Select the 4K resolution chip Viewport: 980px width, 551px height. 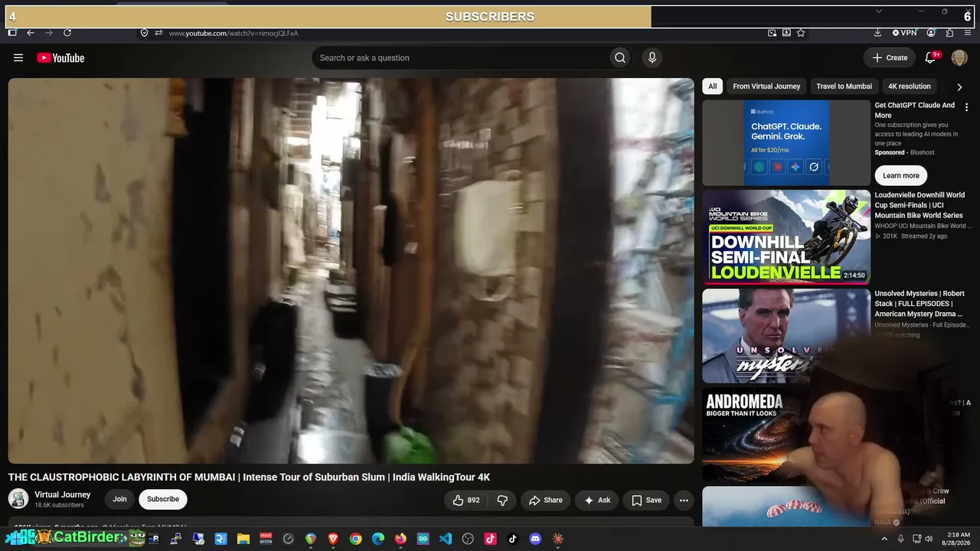[910, 86]
